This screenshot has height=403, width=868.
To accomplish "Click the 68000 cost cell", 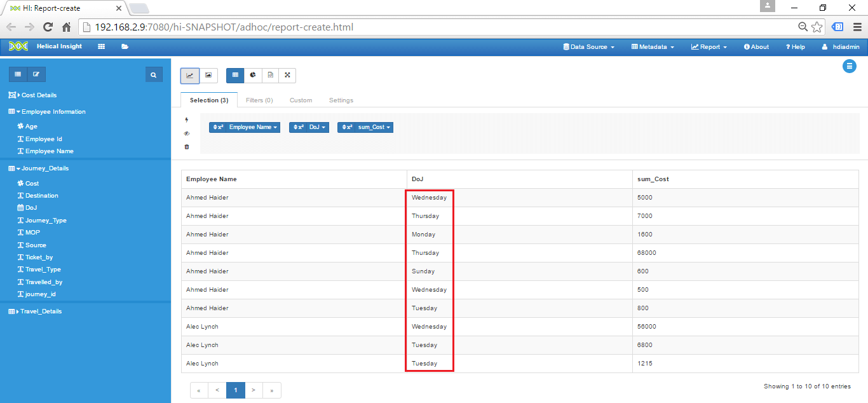I will (x=745, y=253).
